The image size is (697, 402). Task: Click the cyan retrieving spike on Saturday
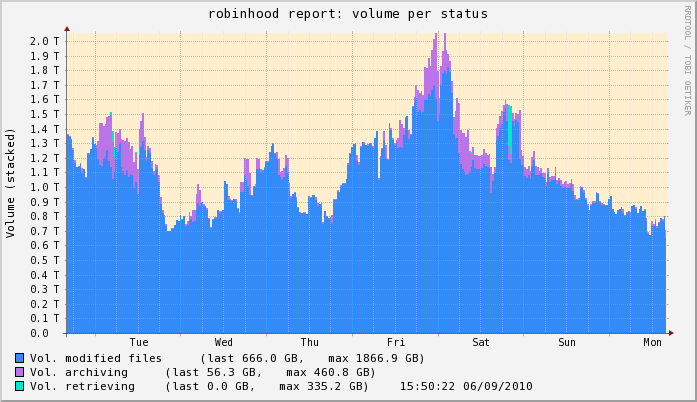pyautogui.click(x=509, y=130)
